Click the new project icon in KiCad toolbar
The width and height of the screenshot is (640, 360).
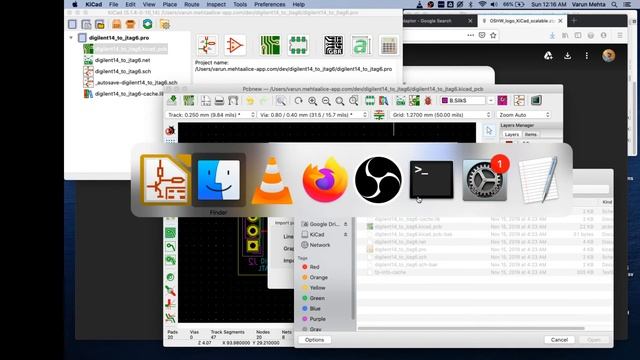pos(72,24)
